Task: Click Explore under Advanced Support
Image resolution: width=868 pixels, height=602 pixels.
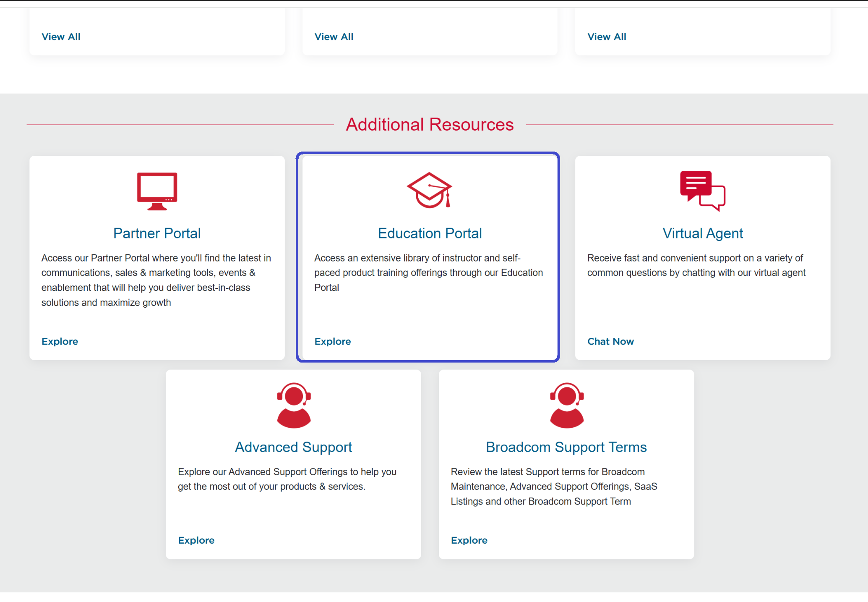Action: pyautogui.click(x=196, y=540)
